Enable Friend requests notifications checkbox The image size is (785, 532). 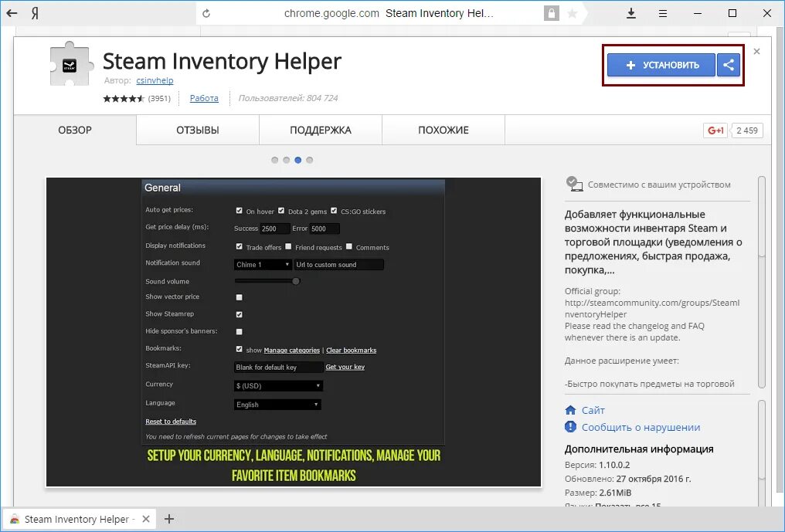[x=288, y=247]
